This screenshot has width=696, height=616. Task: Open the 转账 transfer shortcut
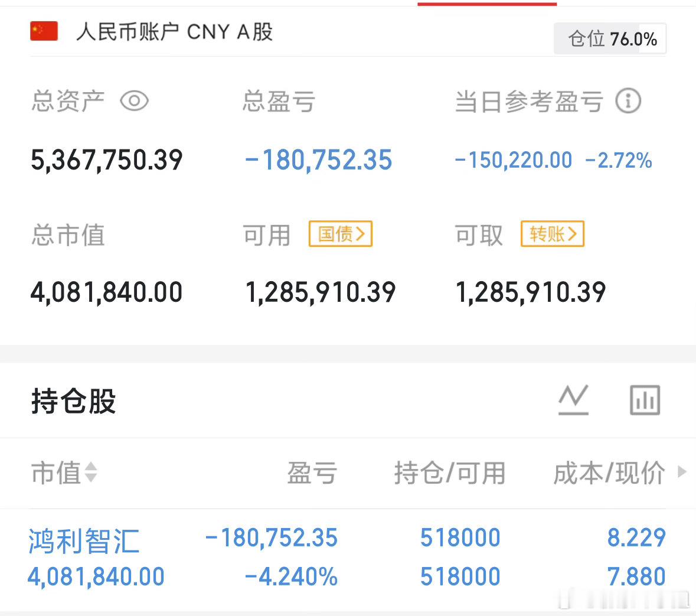pos(552,234)
